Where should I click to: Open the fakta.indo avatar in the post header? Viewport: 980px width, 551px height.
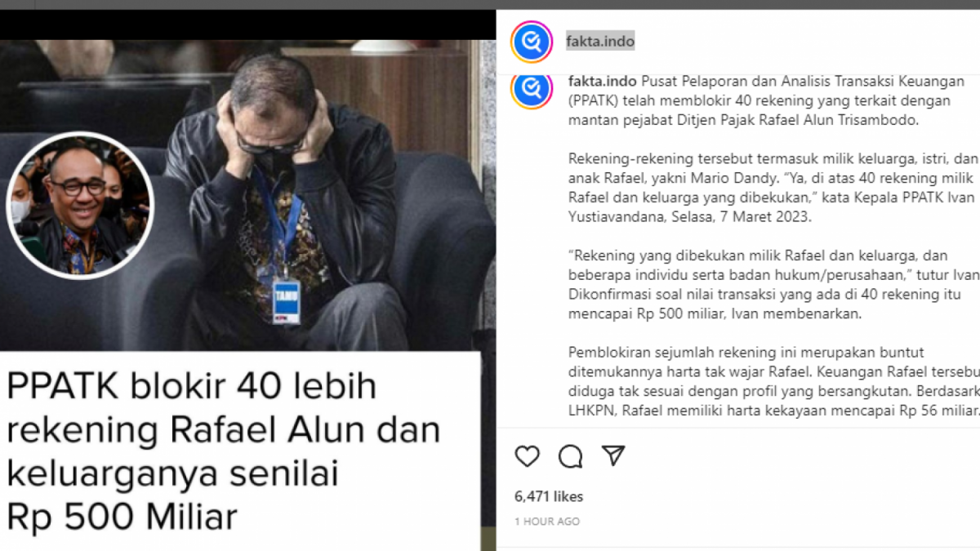(532, 42)
